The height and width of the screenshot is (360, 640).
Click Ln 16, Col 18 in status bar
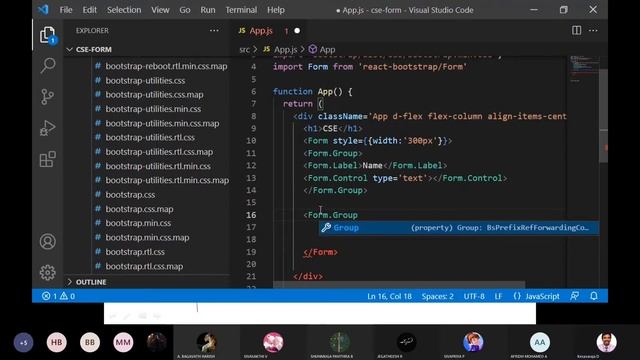pyautogui.click(x=389, y=296)
